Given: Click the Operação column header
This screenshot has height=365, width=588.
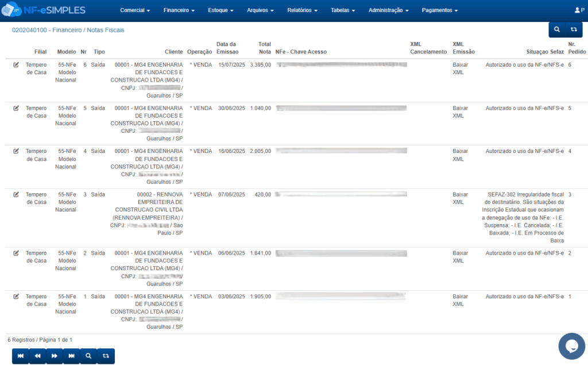Looking at the screenshot, I should [x=199, y=52].
